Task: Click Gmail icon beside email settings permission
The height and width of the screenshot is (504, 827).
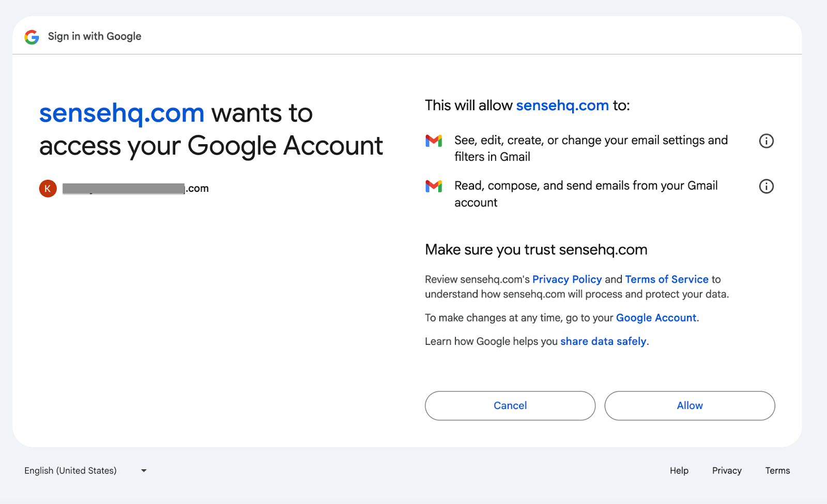Action: pyautogui.click(x=434, y=141)
